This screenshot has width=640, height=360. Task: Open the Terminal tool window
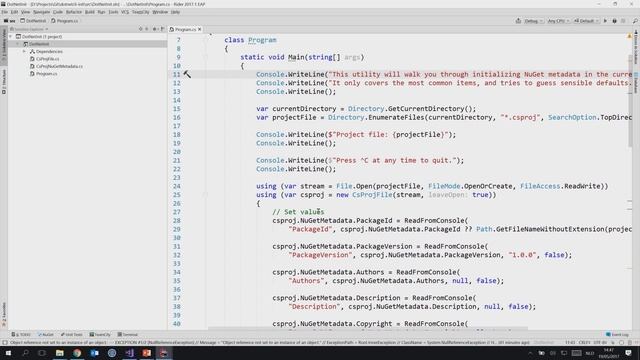pyautogui.click(x=127, y=335)
